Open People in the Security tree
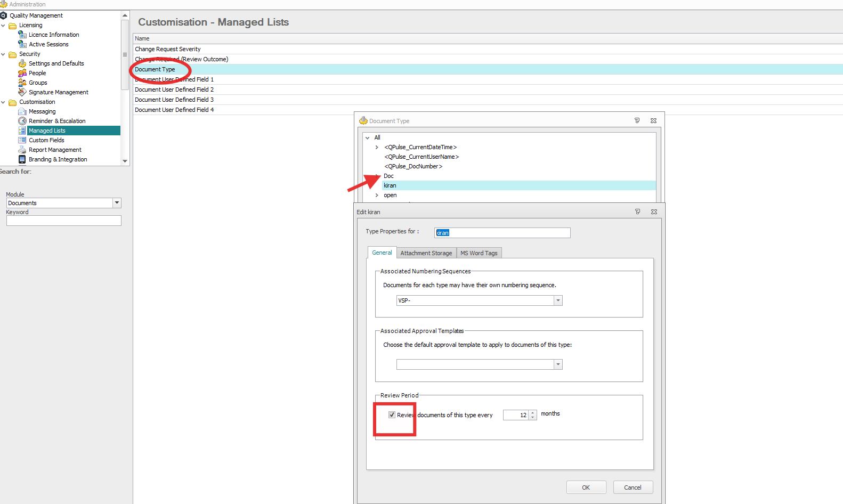This screenshot has height=504, width=843. 37,73
